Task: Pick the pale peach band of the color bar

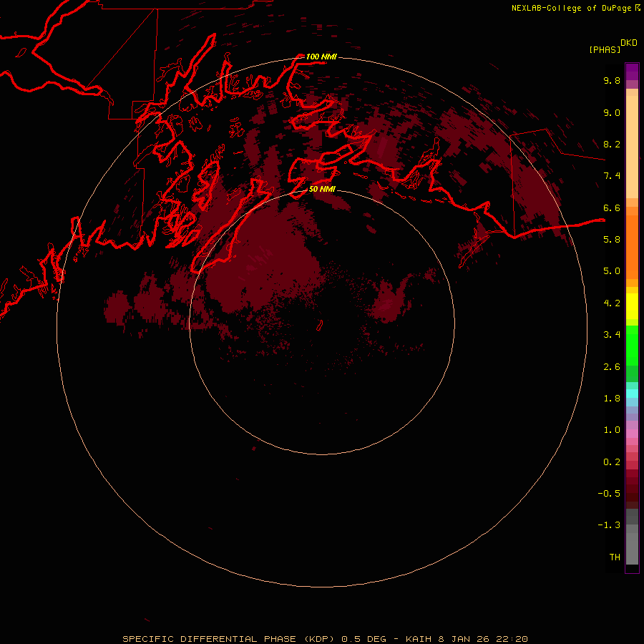Action: tap(632, 147)
